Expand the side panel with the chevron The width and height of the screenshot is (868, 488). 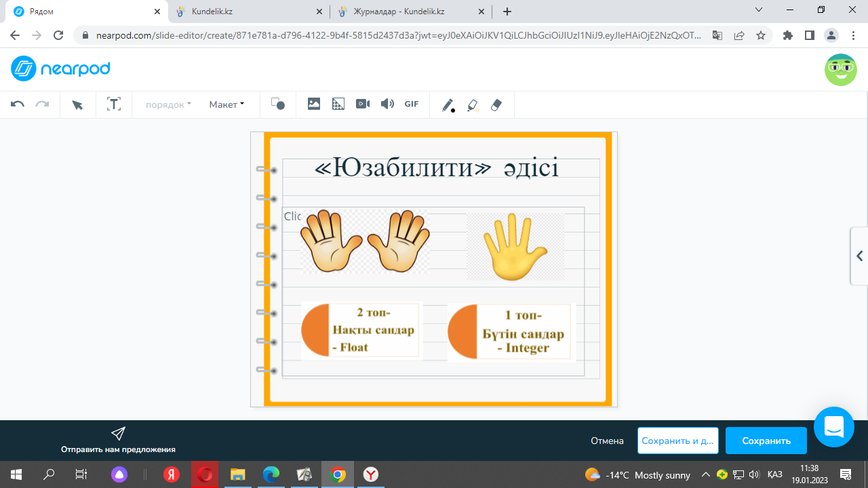(859, 256)
